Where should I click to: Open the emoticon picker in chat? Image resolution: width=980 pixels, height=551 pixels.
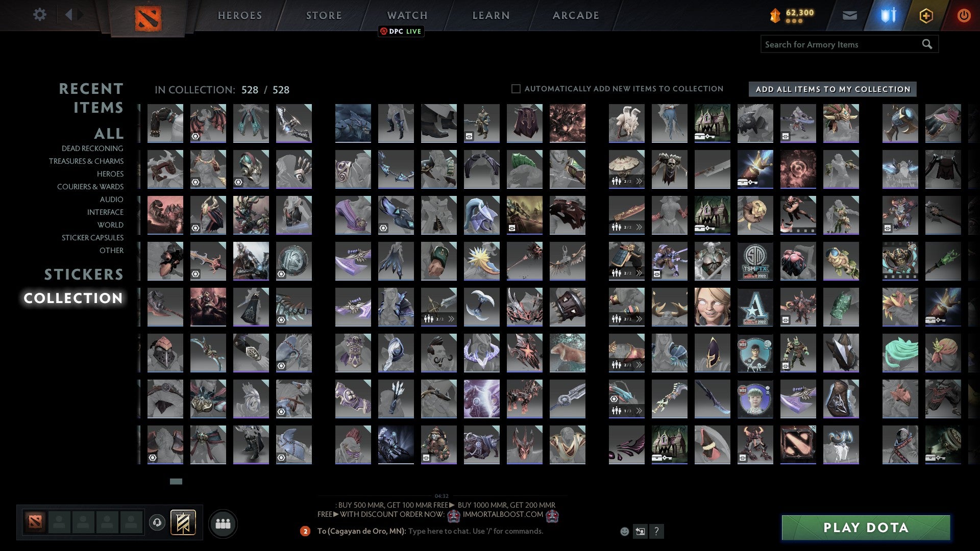pyautogui.click(x=624, y=532)
